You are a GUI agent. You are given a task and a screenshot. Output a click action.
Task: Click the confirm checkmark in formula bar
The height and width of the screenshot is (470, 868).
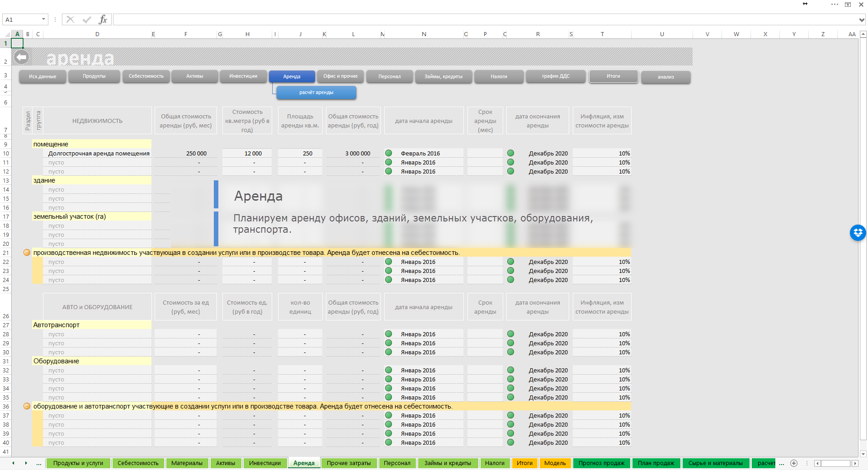87,19
